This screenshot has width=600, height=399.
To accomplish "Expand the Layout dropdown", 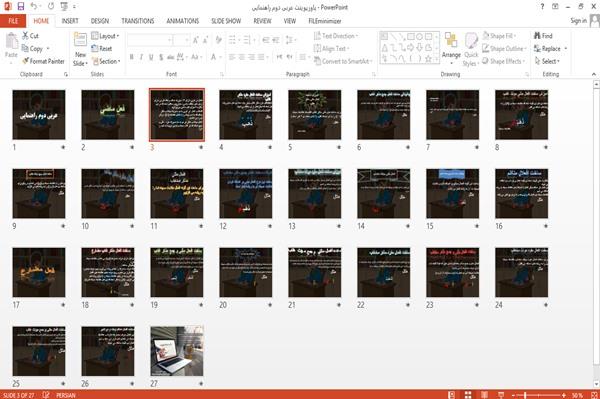I will tap(106, 36).
